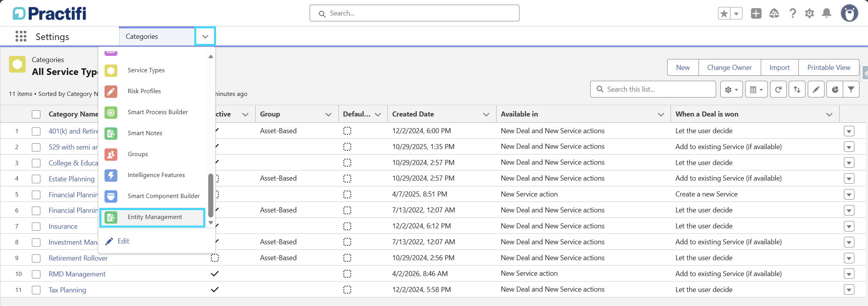Open the Categories tab navigation dropdown

[205, 37]
